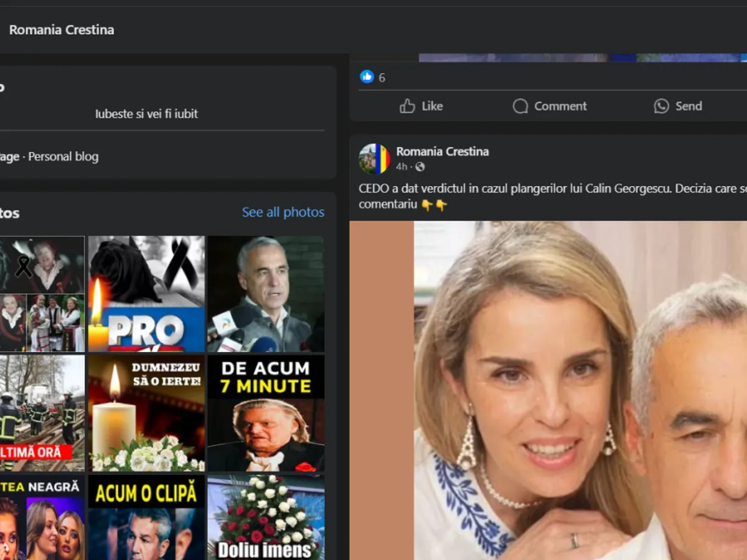Click the blue like reaction icon
The height and width of the screenshot is (560, 747).
click(x=367, y=77)
